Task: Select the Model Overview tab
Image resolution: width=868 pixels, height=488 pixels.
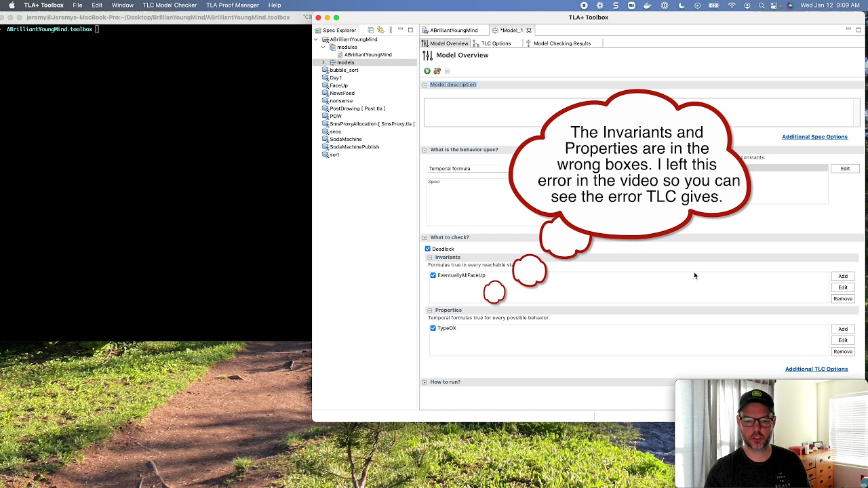Action: (445, 43)
